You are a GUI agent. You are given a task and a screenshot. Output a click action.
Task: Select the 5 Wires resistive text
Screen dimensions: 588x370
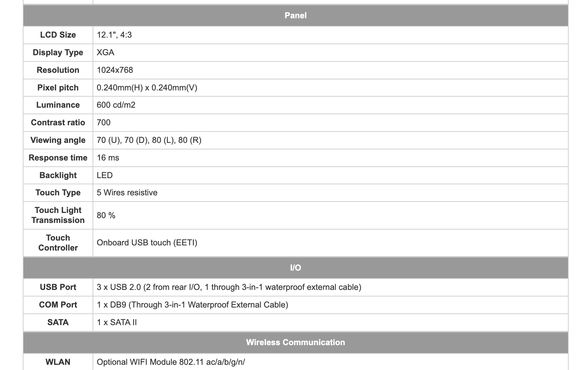pyautogui.click(x=127, y=193)
